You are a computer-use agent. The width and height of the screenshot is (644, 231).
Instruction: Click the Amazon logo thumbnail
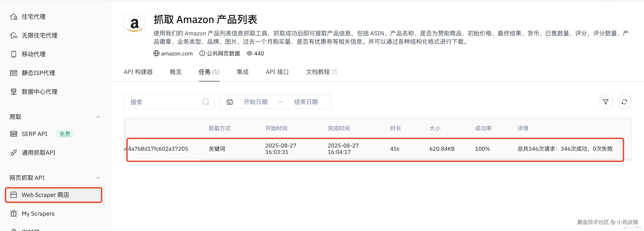(x=134, y=25)
